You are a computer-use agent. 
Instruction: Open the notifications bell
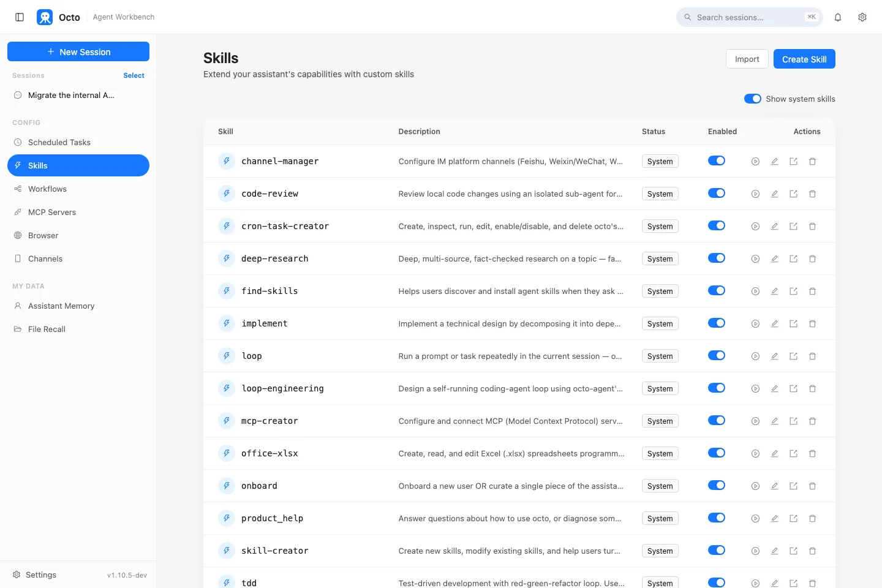point(838,17)
